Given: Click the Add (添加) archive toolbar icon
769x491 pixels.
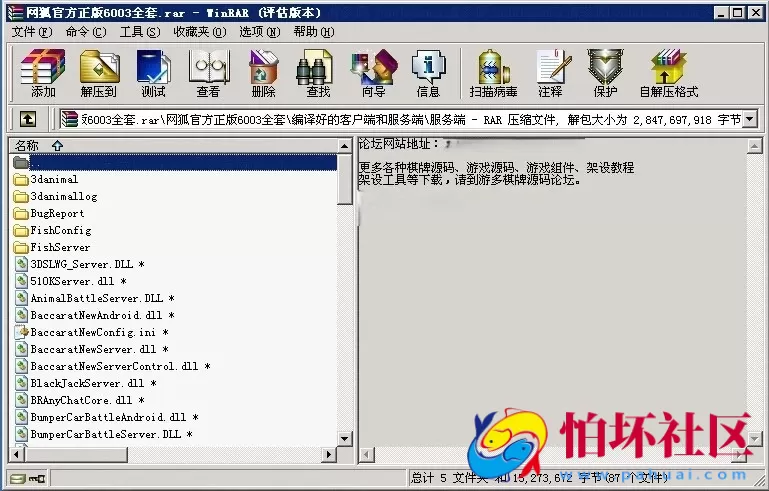Looking at the screenshot, I should click(x=43, y=73).
